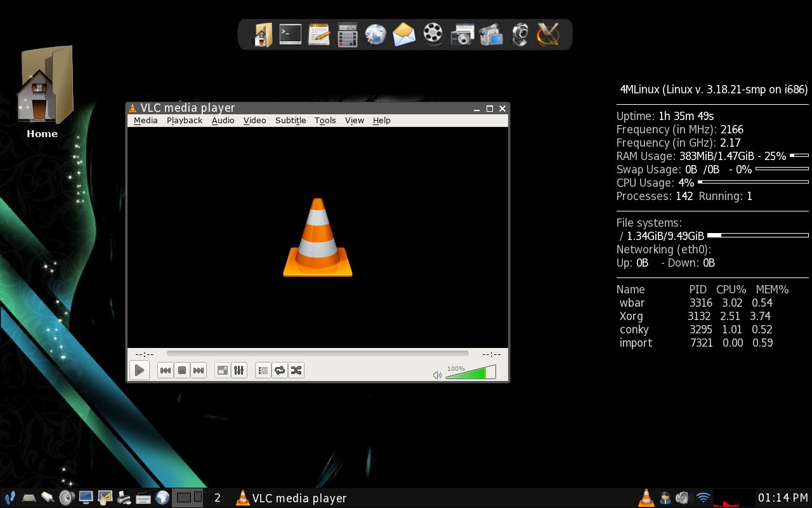
Task: Open the footprints start menu in the taskbar
Action: pos(10,498)
